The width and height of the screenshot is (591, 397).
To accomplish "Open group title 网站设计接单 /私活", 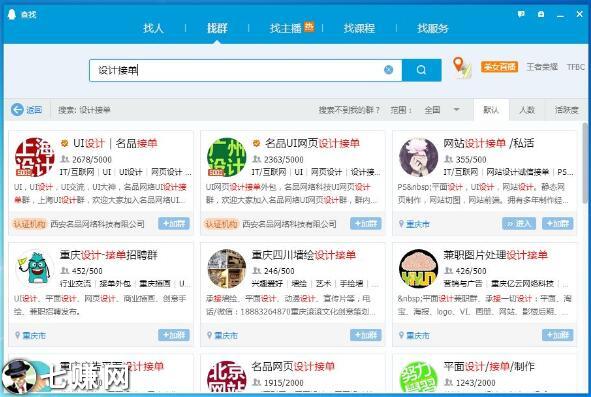I will [x=489, y=143].
